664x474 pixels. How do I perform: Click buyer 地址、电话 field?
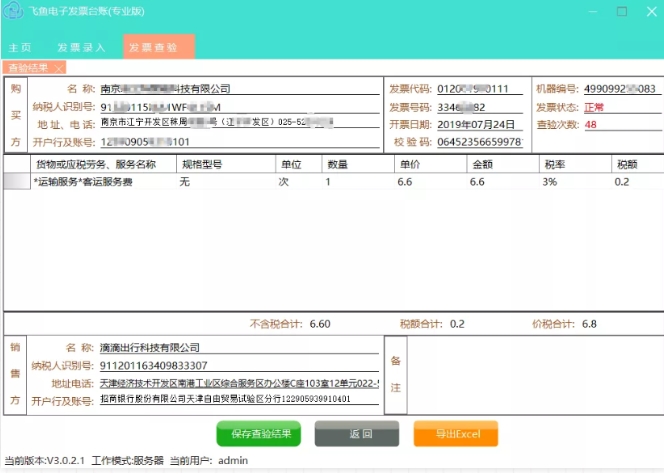click(240, 122)
